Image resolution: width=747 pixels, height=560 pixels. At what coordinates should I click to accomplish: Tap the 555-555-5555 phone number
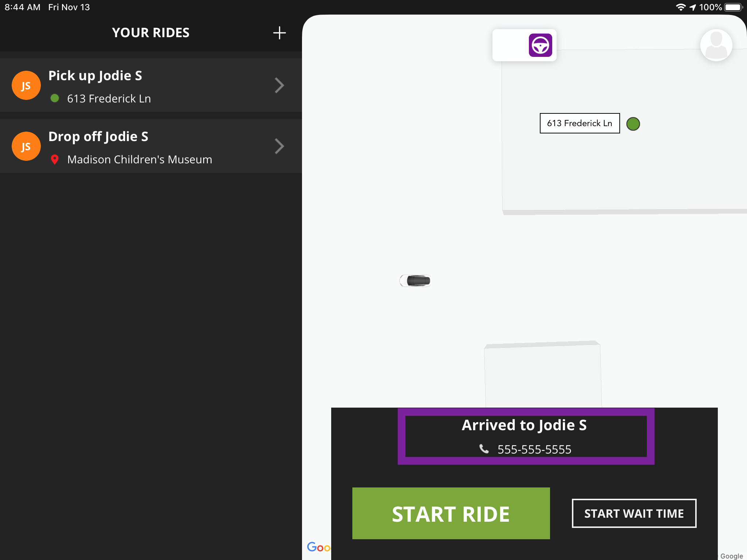pos(534,450)
